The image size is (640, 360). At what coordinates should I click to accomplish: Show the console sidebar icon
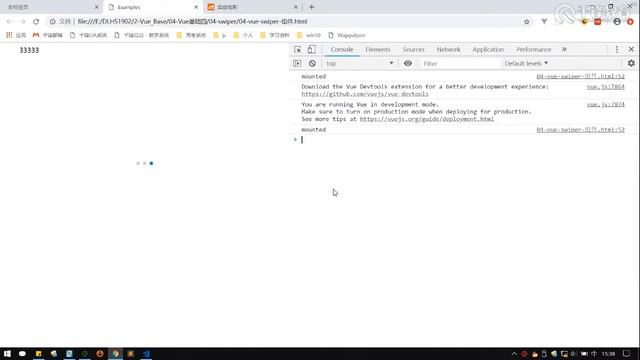[297, 63]
